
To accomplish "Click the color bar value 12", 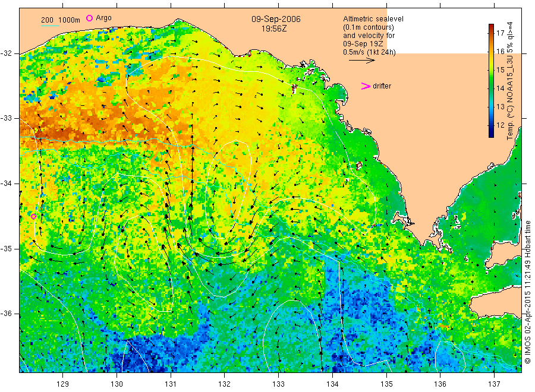I will pos(500,125).
